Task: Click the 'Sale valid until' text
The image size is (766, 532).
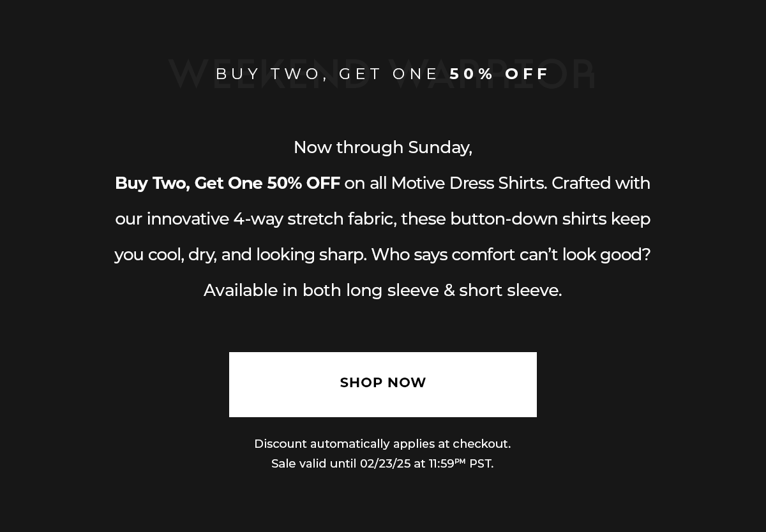Action: [x=313, y=464]
